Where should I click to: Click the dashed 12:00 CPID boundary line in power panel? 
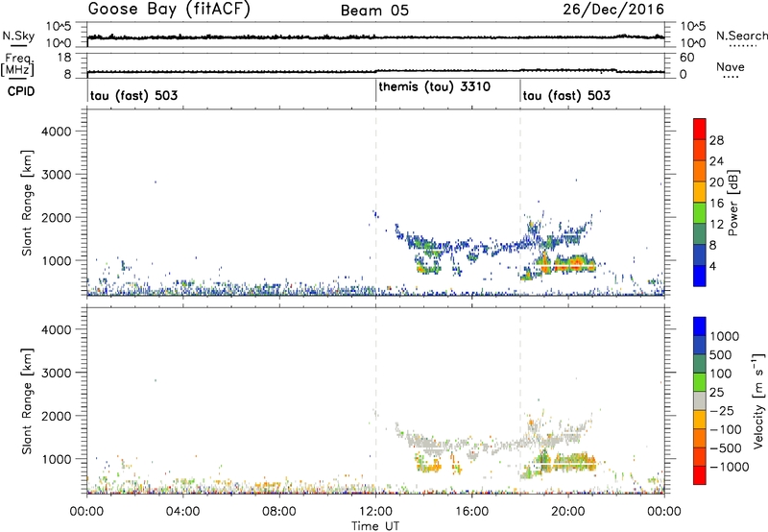[x=375, y=203]
